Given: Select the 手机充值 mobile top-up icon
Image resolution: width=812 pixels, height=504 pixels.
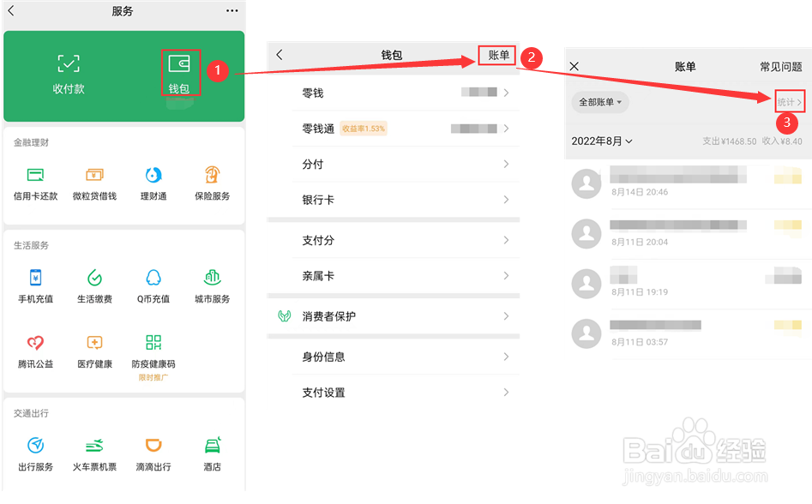Looking at the screenshot, I should (36, 281).
